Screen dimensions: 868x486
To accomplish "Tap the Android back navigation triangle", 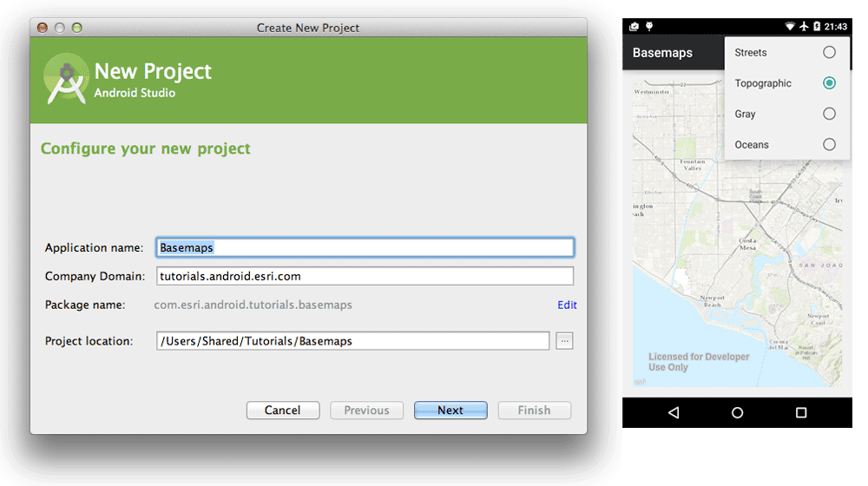I will coord(674,412).
